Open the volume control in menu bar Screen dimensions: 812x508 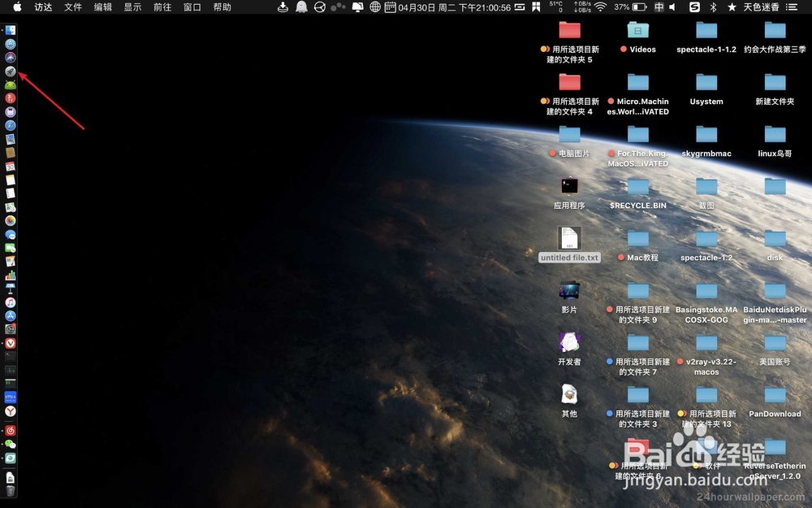point(672,7)
